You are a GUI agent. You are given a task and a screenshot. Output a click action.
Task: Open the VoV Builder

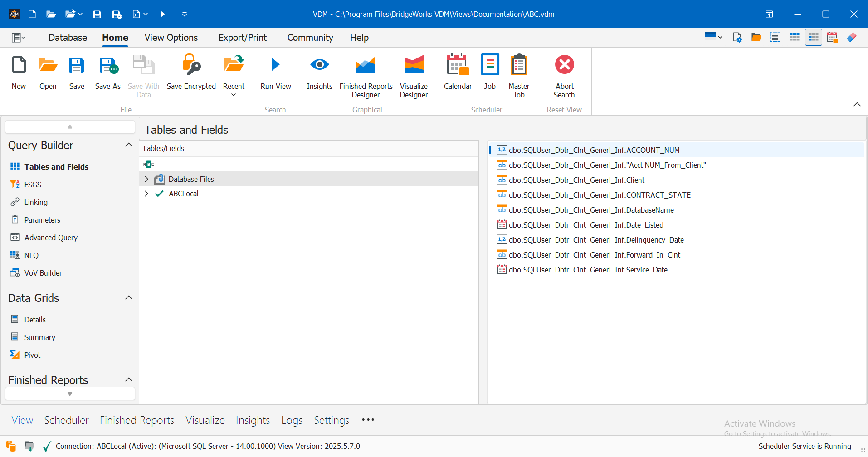[x=43, y=272]
